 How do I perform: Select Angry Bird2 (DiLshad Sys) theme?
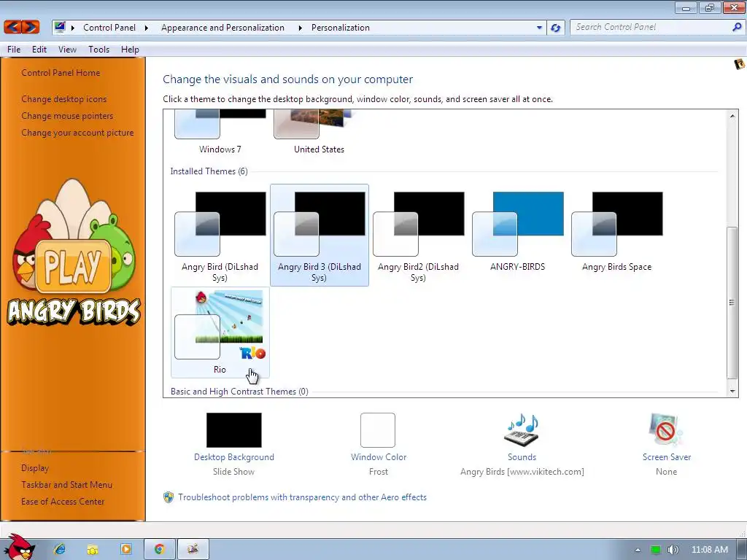click(418, 236)
